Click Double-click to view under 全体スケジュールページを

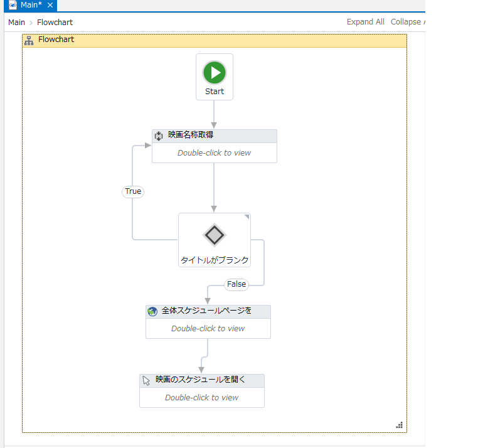(x=208, y=328)
